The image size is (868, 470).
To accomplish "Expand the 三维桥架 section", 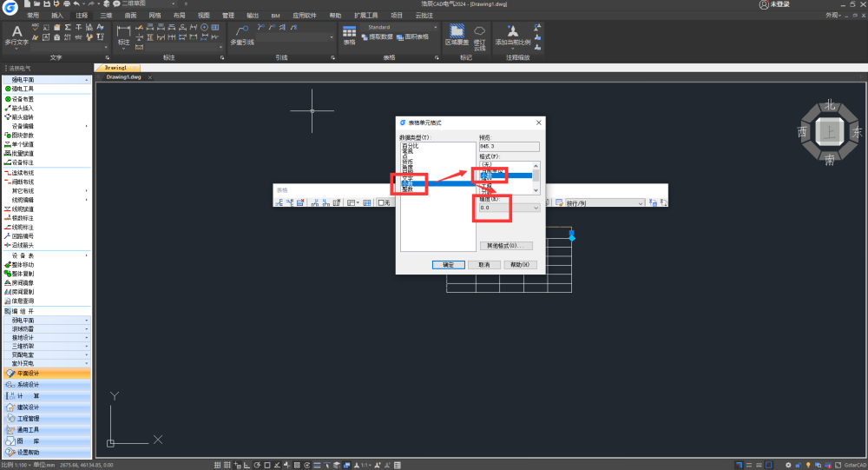I will [47, 346].
